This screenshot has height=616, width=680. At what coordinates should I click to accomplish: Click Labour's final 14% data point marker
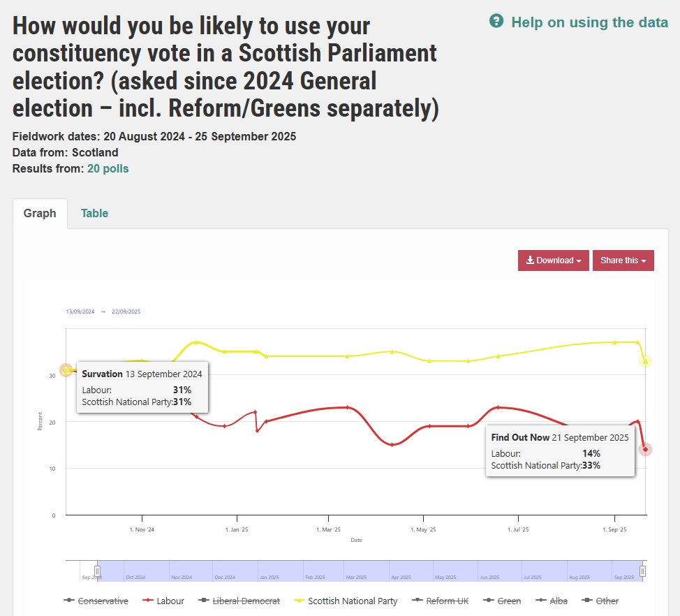coord(646,449)
